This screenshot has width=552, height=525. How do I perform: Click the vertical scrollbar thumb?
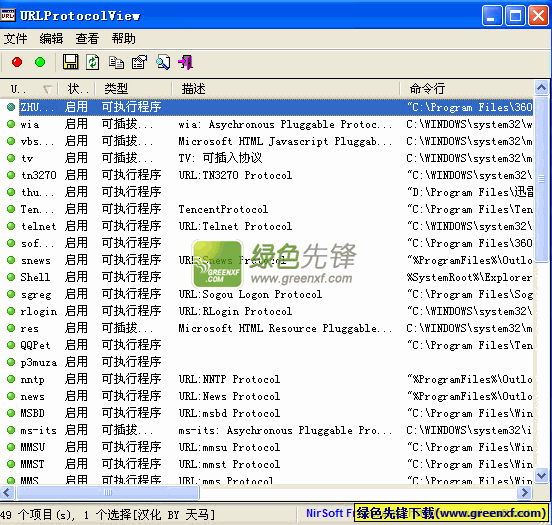tap(541, 179)
